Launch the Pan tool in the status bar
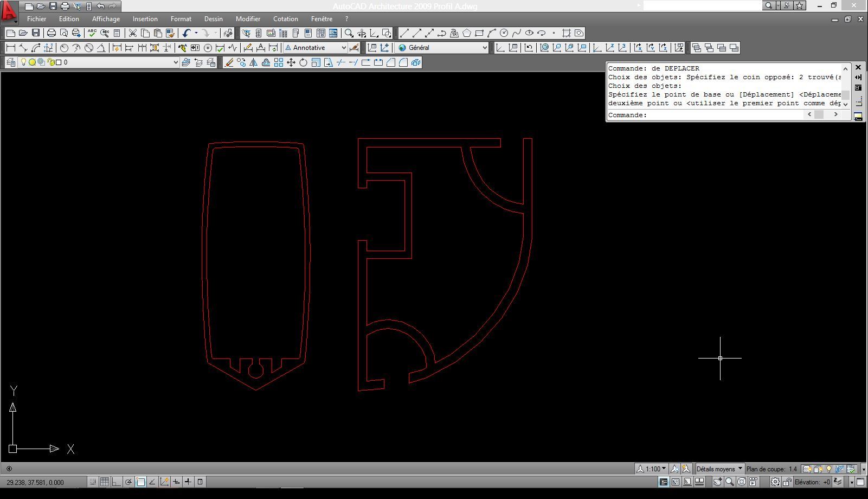The height and width of the screenshot is (499, 868). [717, 482]
